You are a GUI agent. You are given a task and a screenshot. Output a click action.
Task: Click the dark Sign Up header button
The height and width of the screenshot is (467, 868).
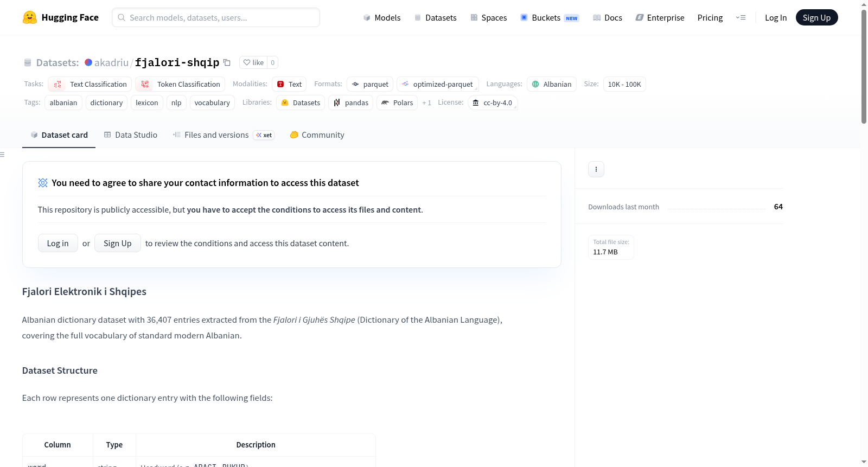point(816,17)
